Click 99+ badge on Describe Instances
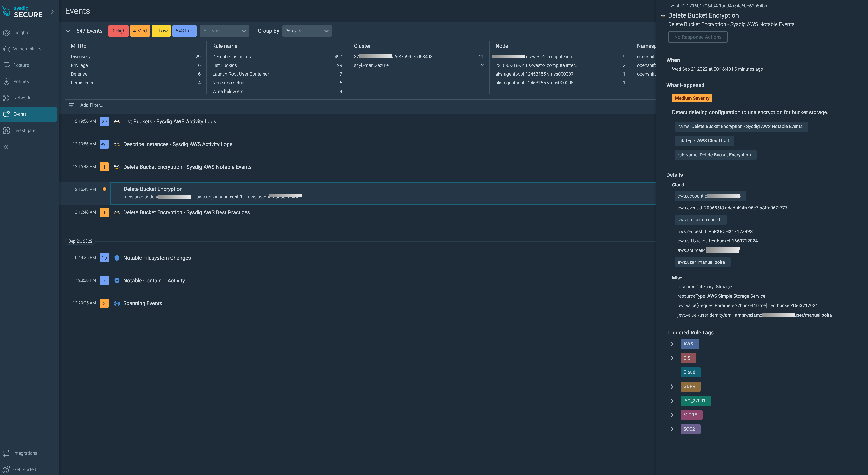Screen dimensions: 868x475 pyautogui.click(x=105, y=144)
